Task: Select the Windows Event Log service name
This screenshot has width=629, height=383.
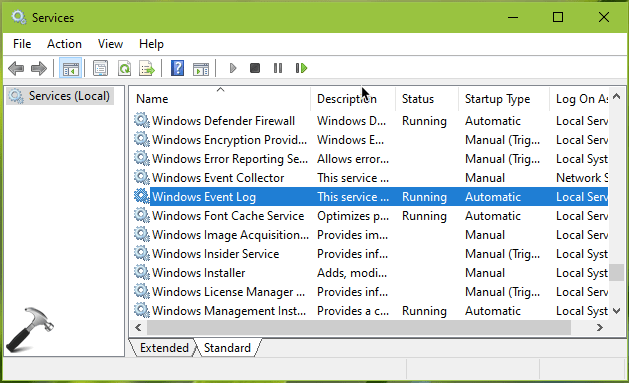Action: point(204,197)
